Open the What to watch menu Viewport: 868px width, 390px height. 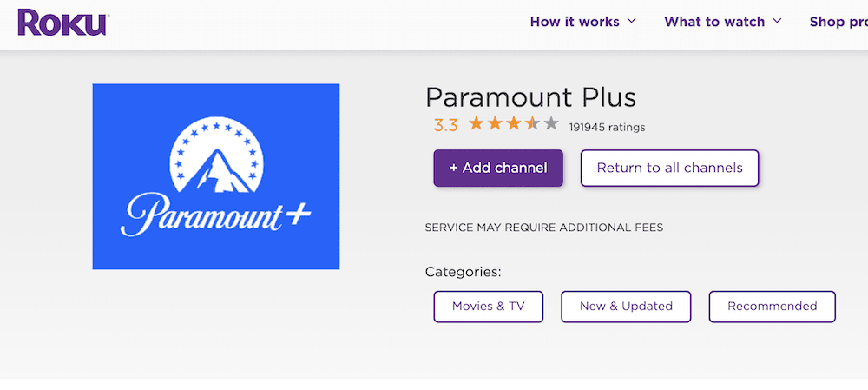714,22
